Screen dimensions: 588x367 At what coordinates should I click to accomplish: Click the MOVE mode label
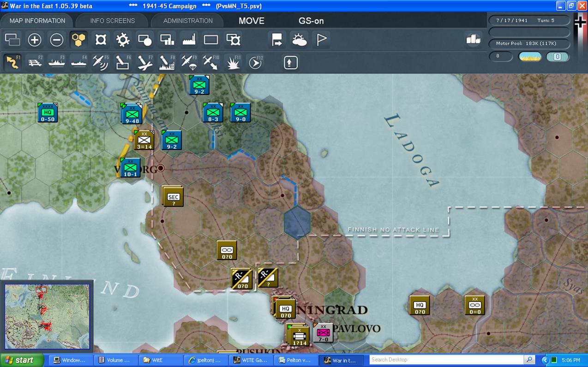point(252,21)
